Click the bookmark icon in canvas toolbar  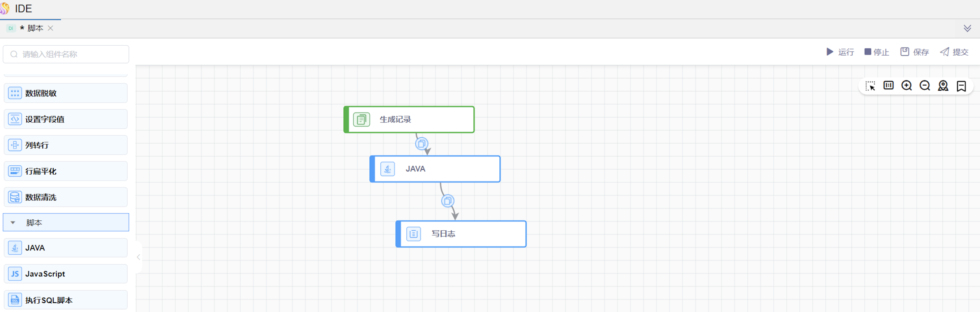[x=961, y=86]
